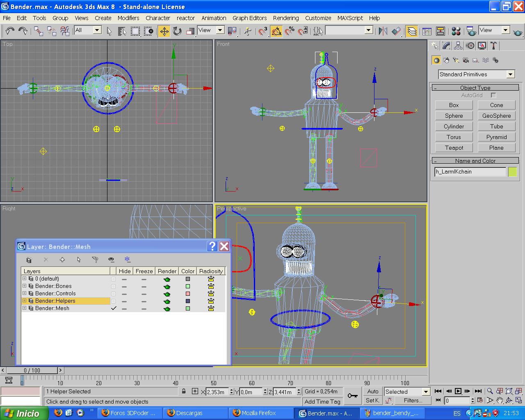The height and width of the screenshot is (420, 525).
Task: Toggle Hide for Bender::Bones layer
Action: (x=124, y=286)
